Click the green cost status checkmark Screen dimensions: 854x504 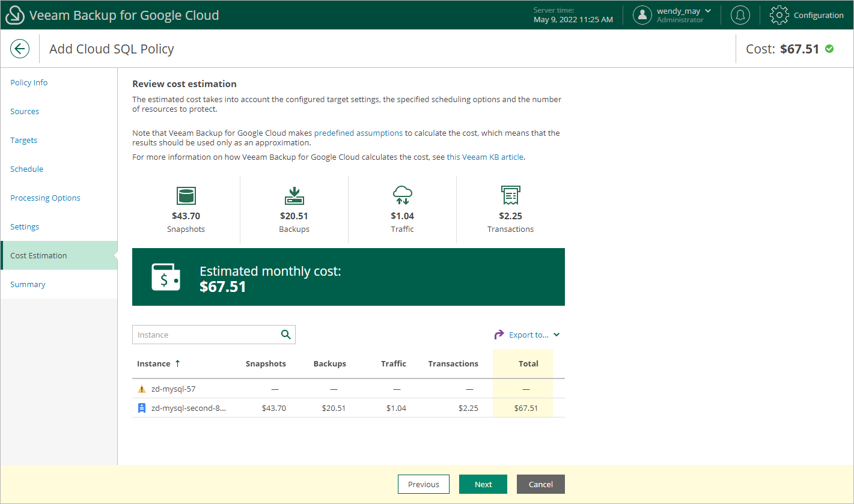pyautogui.click(x=829, y=49)
